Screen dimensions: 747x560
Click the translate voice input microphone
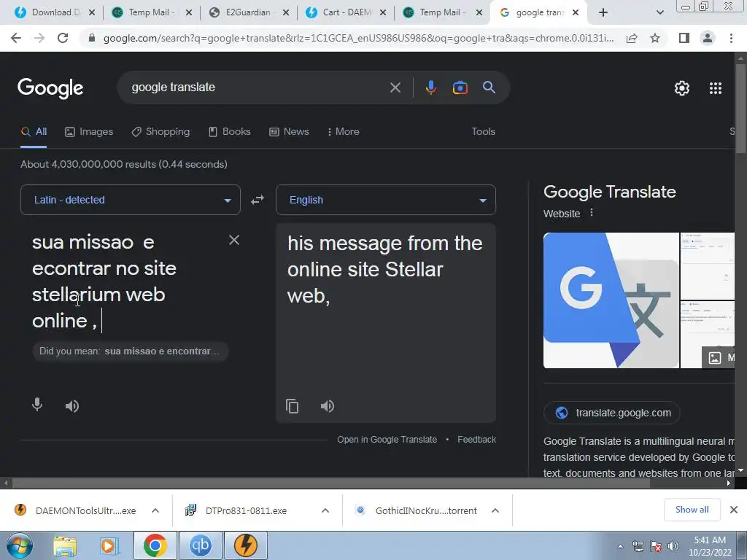pyautogui.click(x=37, y=405)
